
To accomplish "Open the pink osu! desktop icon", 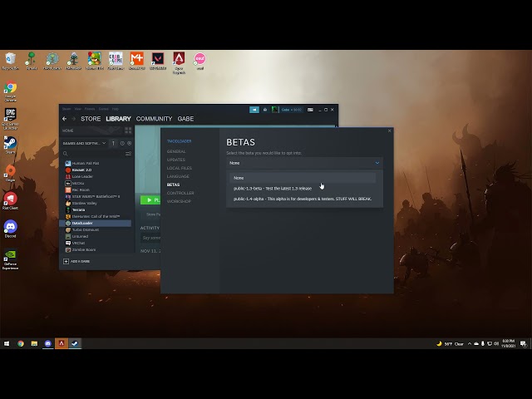I will tap(199, 61).
